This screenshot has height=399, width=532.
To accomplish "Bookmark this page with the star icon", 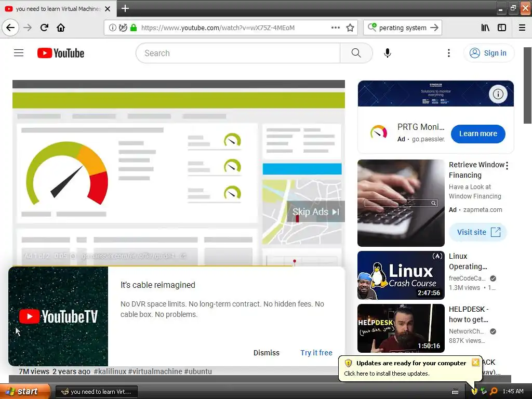I will coord(350,28).
